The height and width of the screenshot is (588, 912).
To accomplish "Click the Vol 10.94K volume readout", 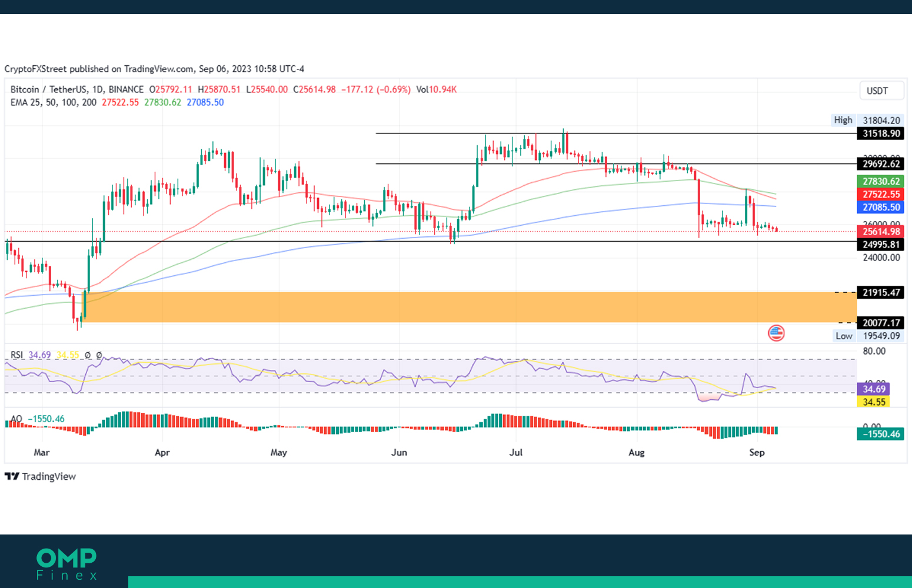I will [x=436, y=89].
